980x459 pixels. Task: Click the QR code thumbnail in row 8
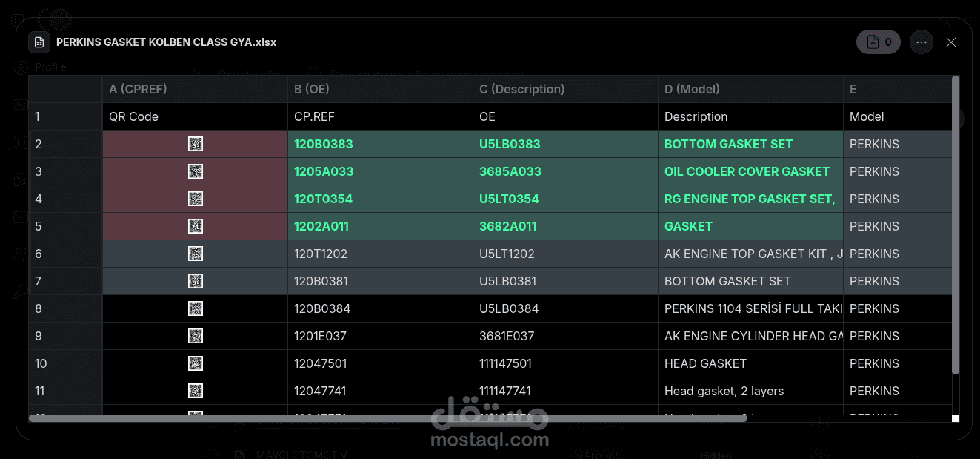pos(196,308)
